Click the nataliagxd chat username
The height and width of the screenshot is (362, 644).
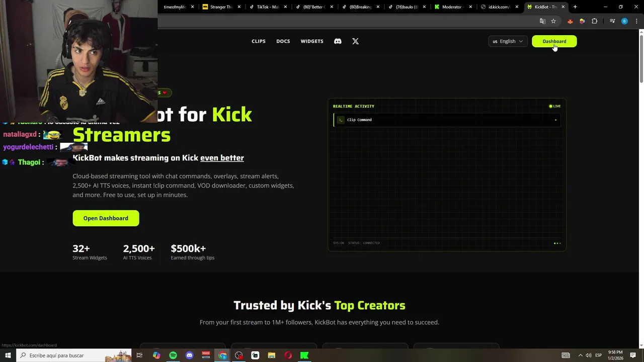20,134
